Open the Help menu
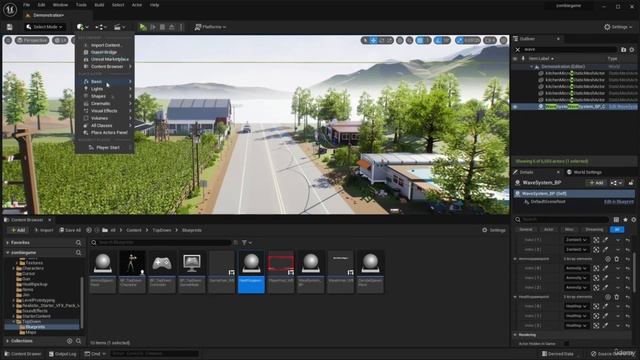This screenshot has height=360, width=640. [x=154, y=5]
